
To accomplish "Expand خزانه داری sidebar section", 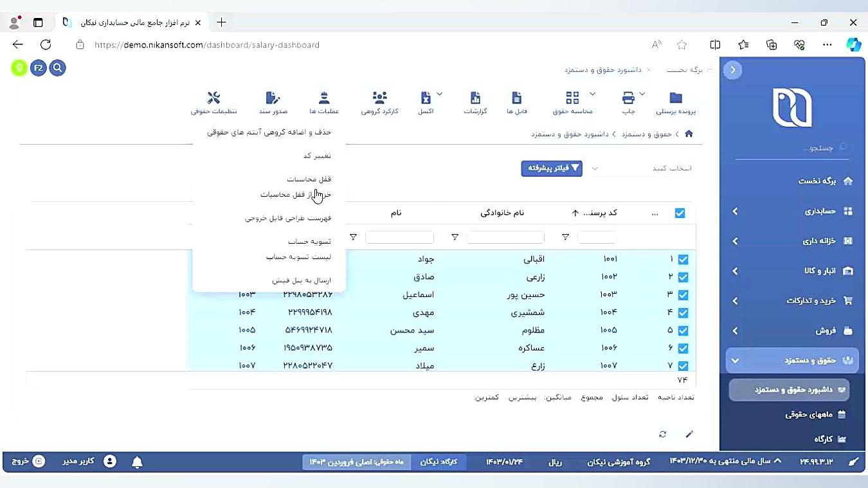I will [x=793, y=241].
